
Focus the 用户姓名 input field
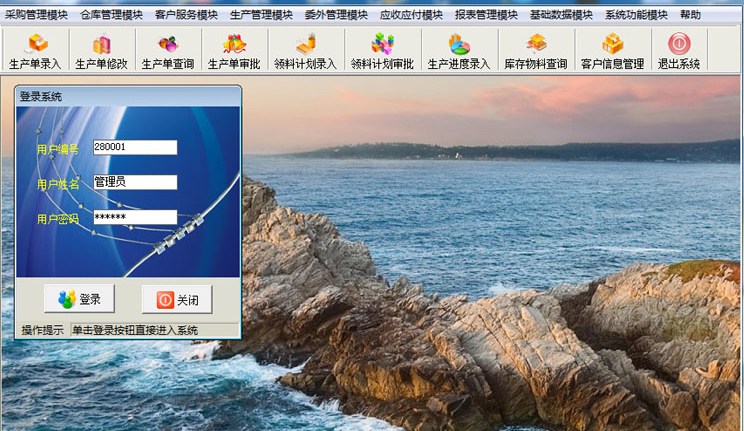click(x=135, y=182)
